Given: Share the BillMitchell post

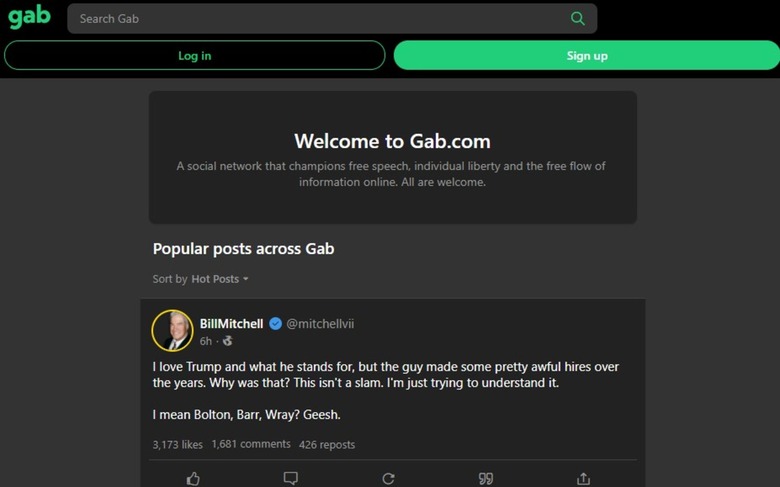Looking at the screenshot, I should click(x=584, y=478).
